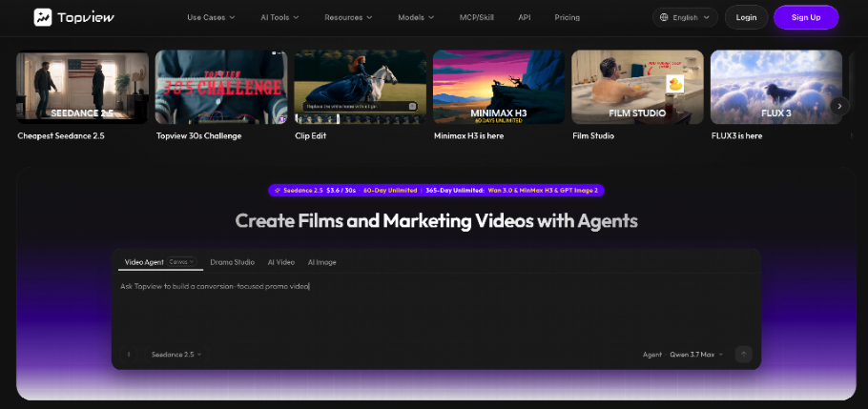Select the Video Agent tab
Image resolution: width=868 pixels, height=409 pixels.
[144, 262]
